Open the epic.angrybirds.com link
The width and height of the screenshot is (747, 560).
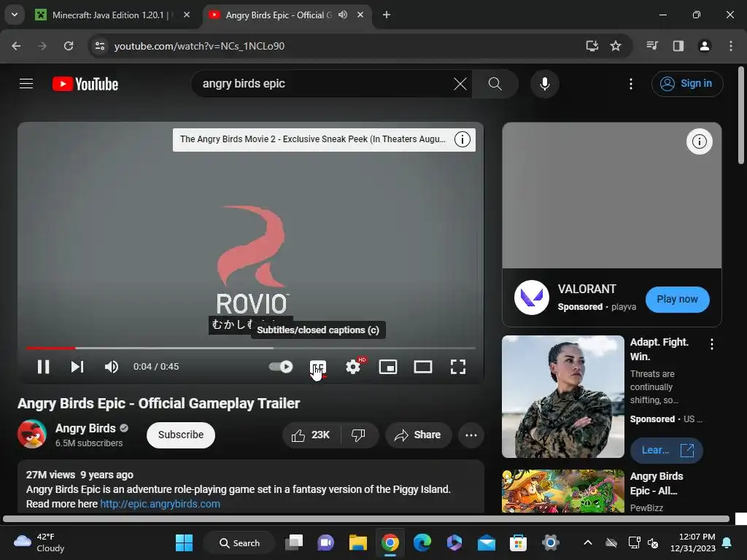click(160, 504)
